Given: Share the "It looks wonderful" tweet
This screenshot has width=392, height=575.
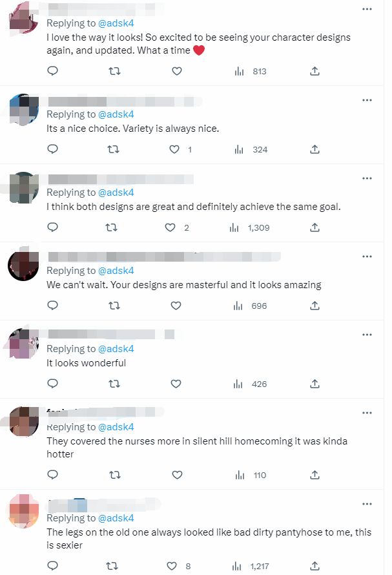Looking at the screenshot, I should [x=315, y=384].
